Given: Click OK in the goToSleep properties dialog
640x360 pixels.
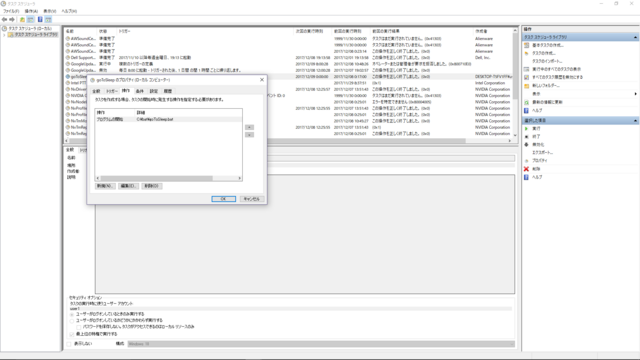Looking at the screenshot, I should [x=223, y=199].
